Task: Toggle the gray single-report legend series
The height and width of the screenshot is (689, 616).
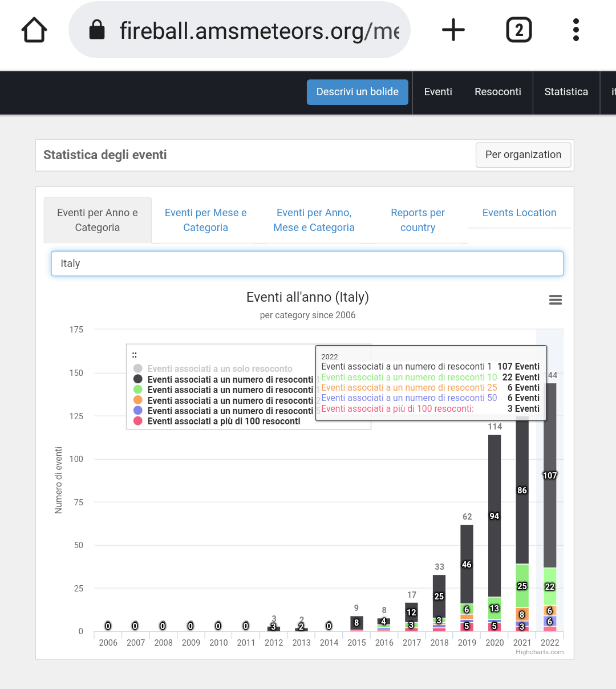Action: coord(220,369)
